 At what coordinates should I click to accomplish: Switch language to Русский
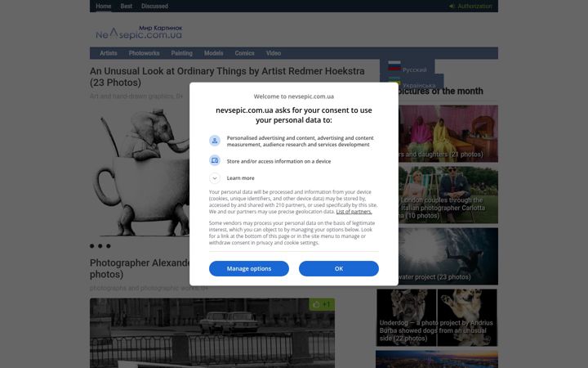click(414, 70)
